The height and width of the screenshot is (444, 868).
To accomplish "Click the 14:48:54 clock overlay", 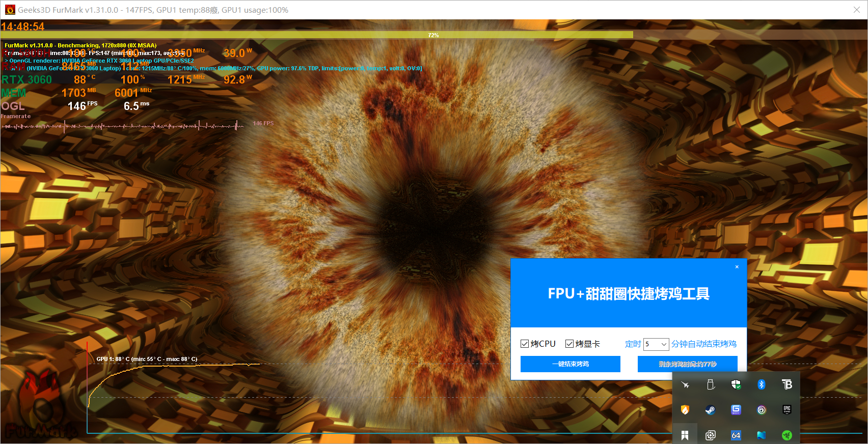I will (x=23, y=26).
